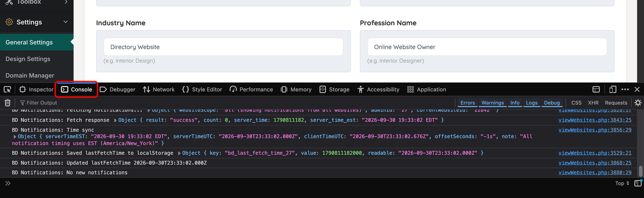Open source link viewWebsites.php:3529:21
The width and height of the screenshot is (644, 198).
point(595,153)
